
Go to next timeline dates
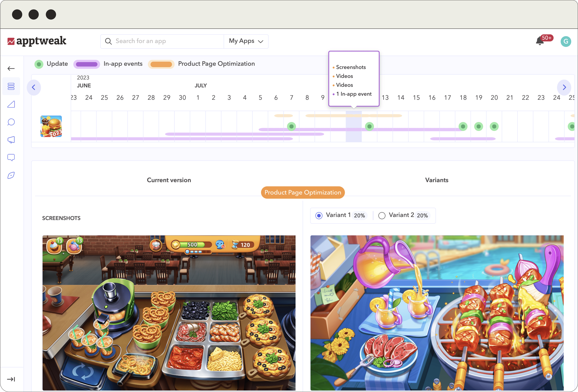[564, 87]
